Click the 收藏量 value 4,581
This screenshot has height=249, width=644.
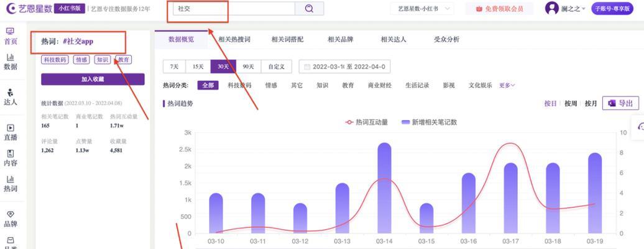pyautogui.click(x=116, y=150)
